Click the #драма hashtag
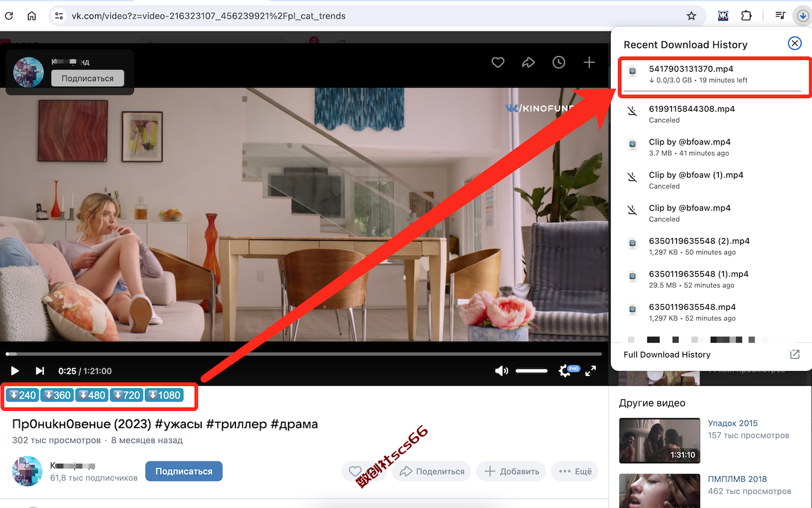 294,424
